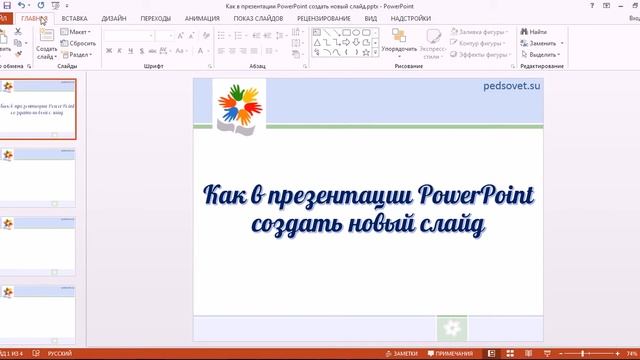Toggle bold formatting (Ж)
This screenshot has height=360, width=640.
[x=109, y=51]
